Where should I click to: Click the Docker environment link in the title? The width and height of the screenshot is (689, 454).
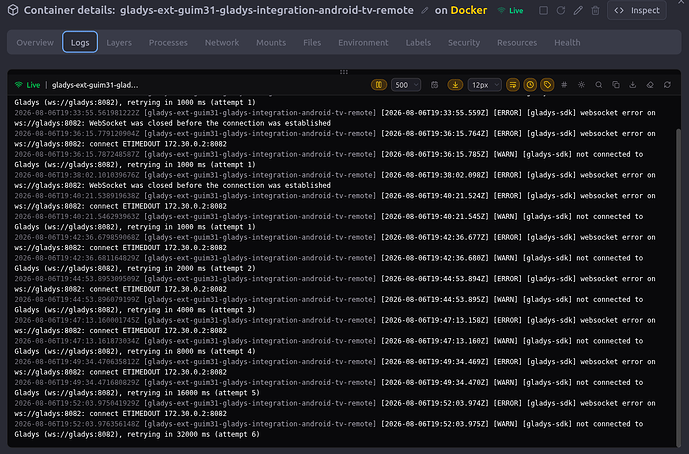click(x=468, y=10)
